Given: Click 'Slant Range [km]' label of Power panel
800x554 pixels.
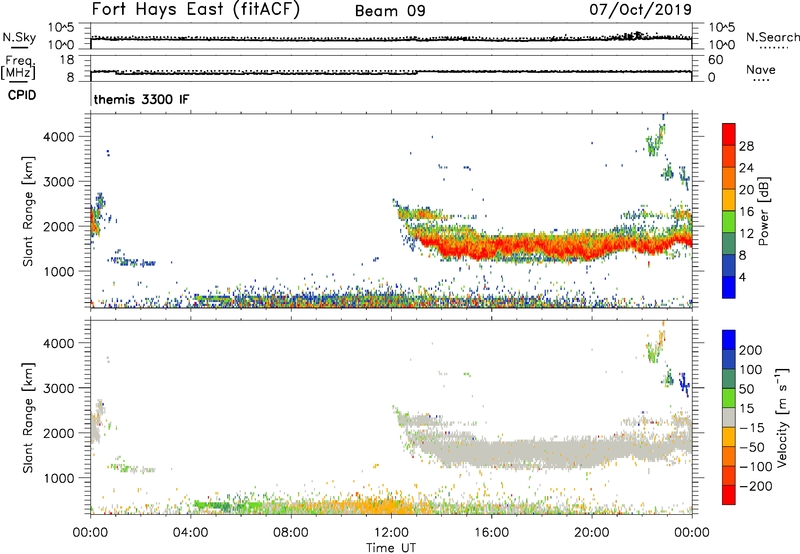Looking at the screenshot, I should click(x=28, y=211).
